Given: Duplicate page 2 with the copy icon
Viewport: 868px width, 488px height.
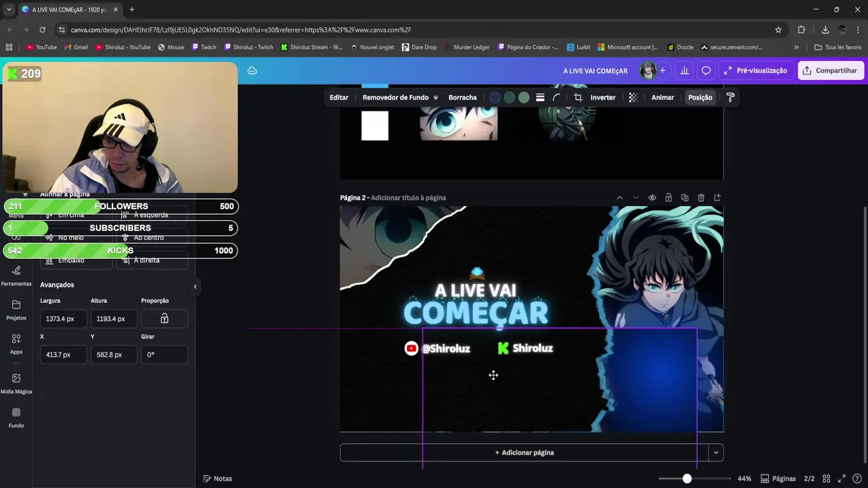Looking at the screenshot, I should 685,198.
